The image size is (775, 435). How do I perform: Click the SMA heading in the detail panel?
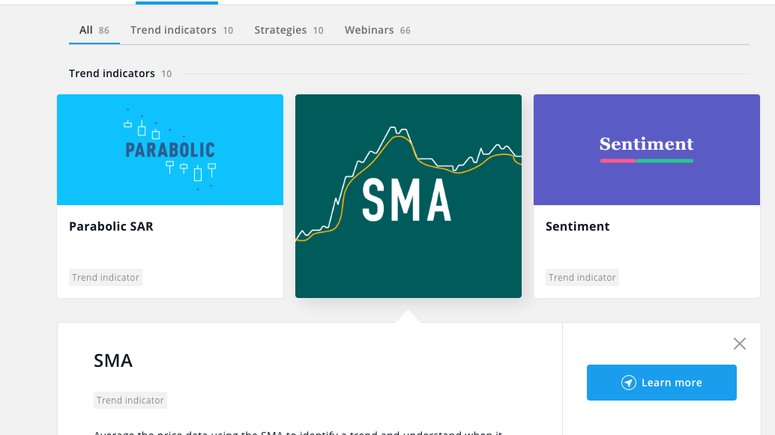click(113, 360)
